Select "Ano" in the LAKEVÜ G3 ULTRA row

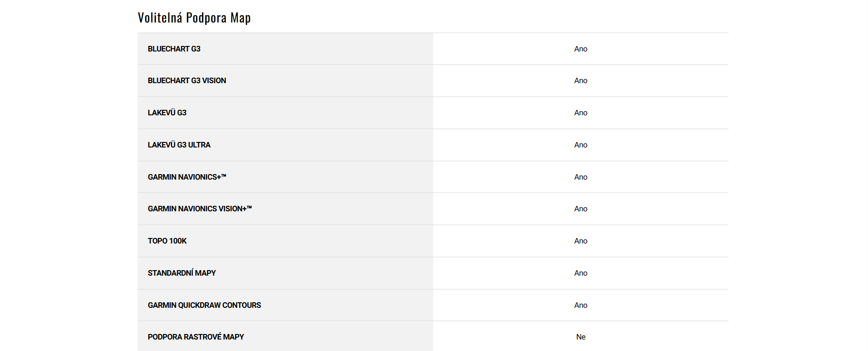(581, 145)
